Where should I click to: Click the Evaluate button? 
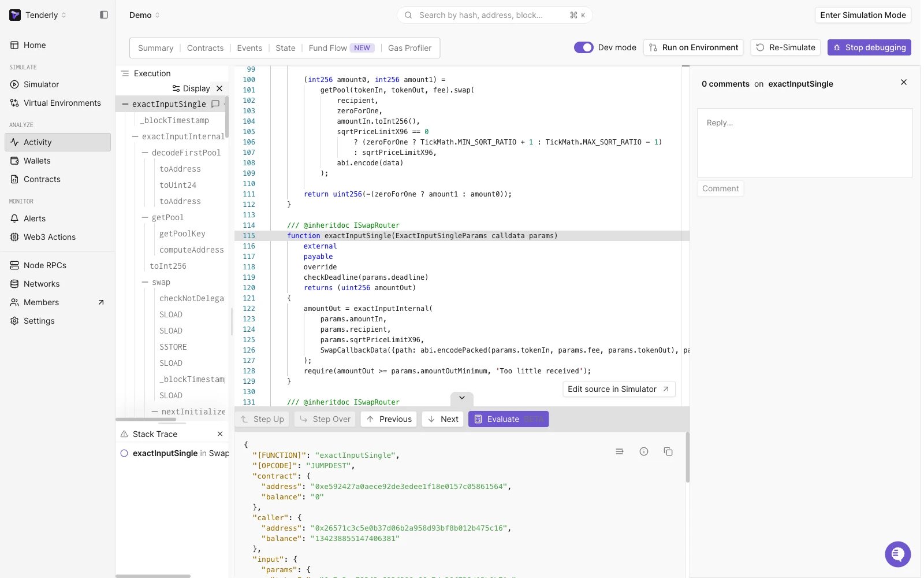(x=508, y=419)
